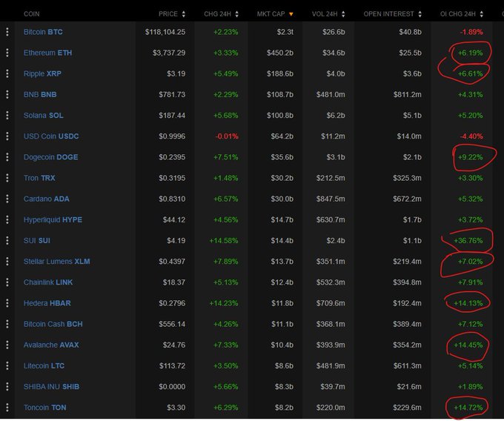Open the row menu for Hyperliquid HYPE
Image resolution: width=504 pixels, height=421 pixels.
(7, 220)
